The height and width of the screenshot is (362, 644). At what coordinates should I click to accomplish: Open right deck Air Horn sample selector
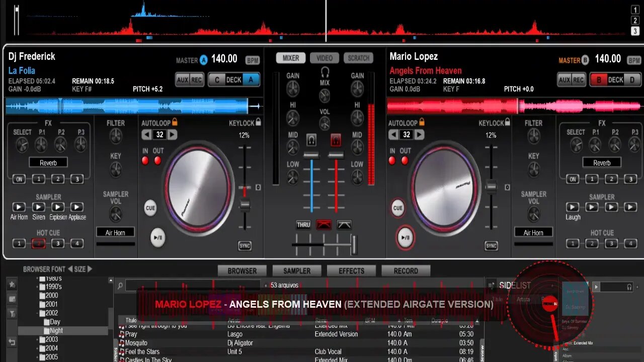point(533,232)
